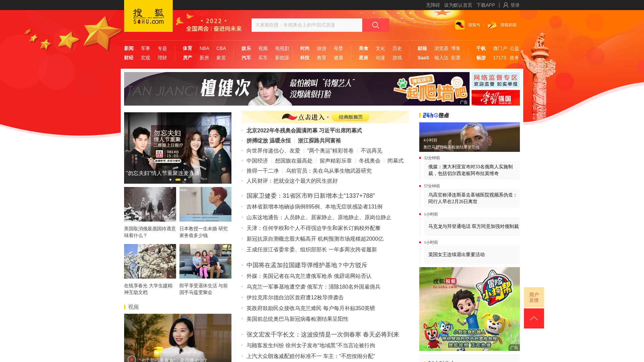Viewport: 644px width, 362px height.
Task: Open the 千帆 nav link
Action: pyautogui.click(x=481, y=48)
